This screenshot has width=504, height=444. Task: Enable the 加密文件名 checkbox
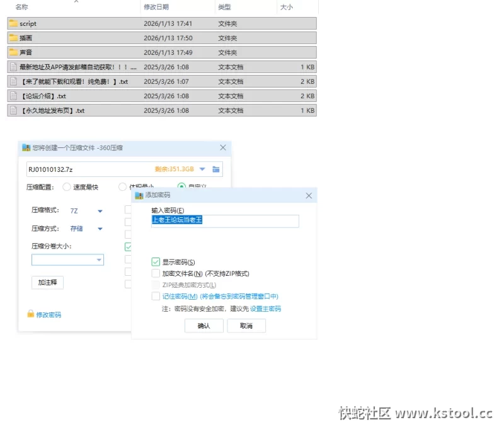[156, 273]
